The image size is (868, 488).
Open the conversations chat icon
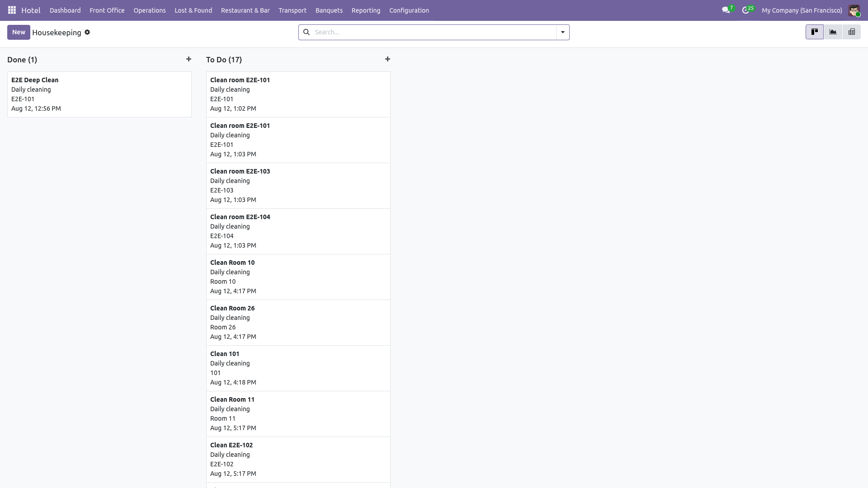(726, 10)
